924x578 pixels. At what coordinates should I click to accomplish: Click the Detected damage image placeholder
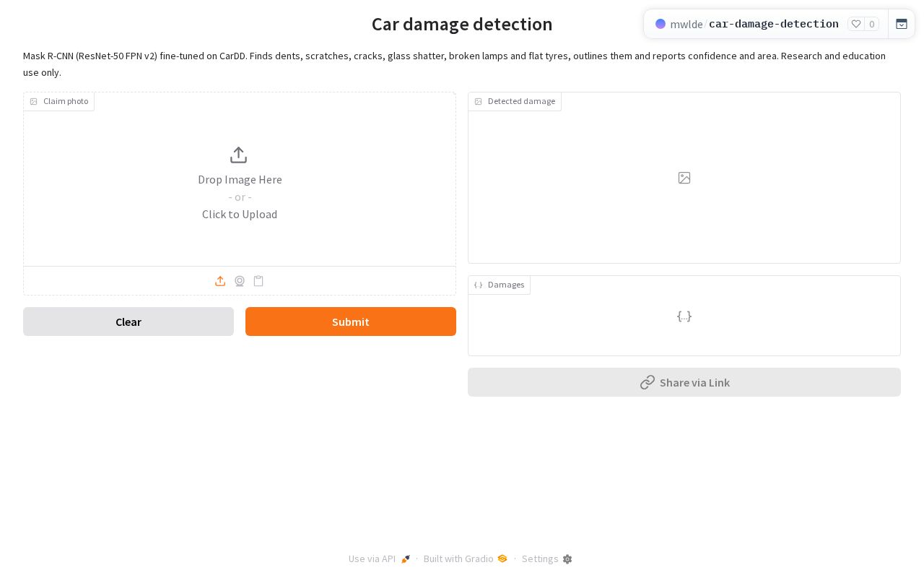pos(684,178)
